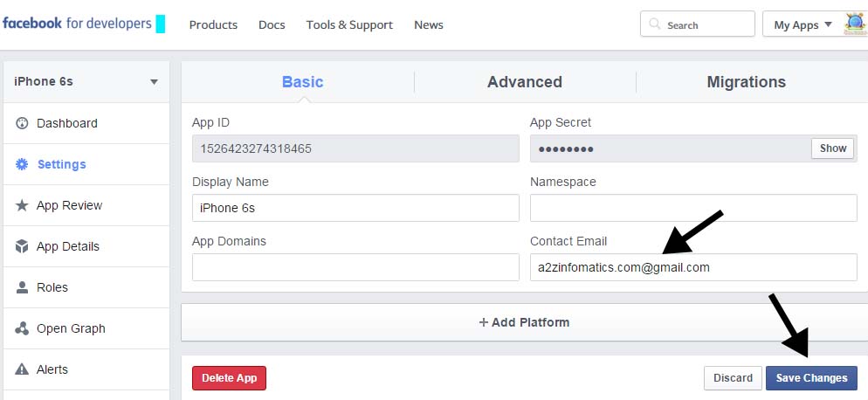
Task: Click the App Review star icon
Action: click(22, 205)
